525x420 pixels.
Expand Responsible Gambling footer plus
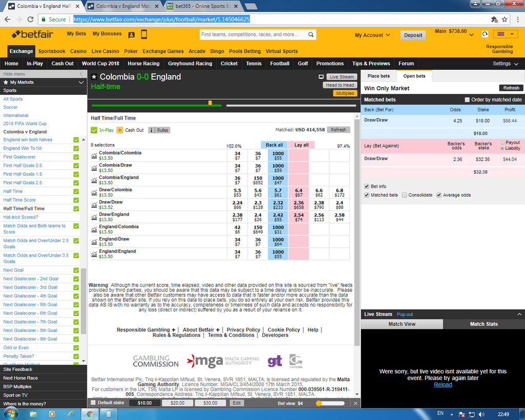click(x=173, y=330)
